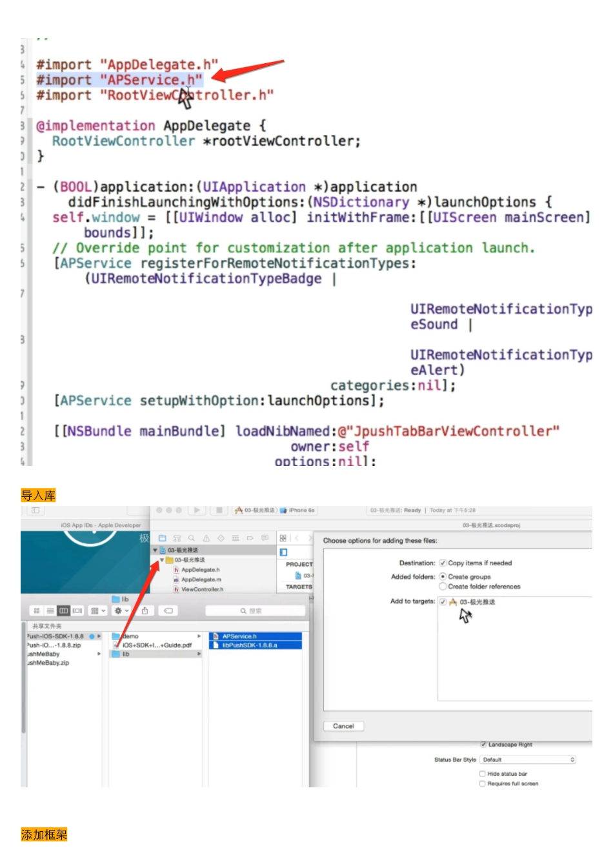Screen dimensions: 613x868
Task: Click the Finder share icon
Action: pyautogui.click(x=145, y=611)
